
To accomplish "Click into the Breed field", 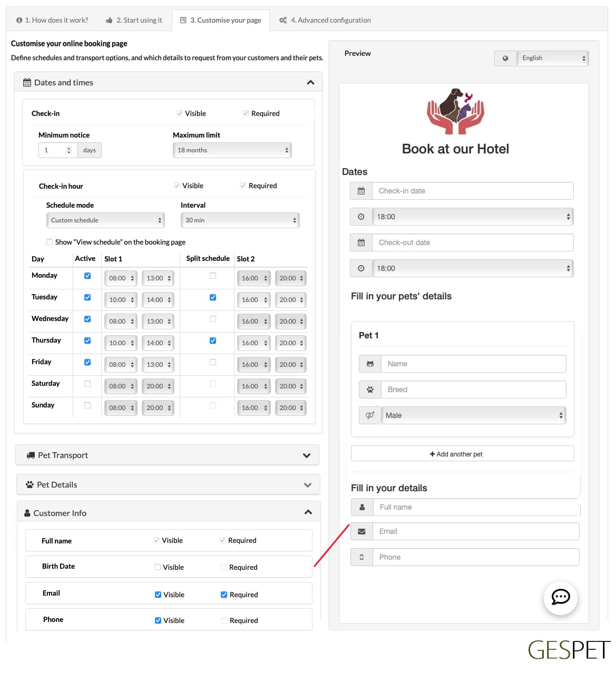I will [x=473, y=390].
